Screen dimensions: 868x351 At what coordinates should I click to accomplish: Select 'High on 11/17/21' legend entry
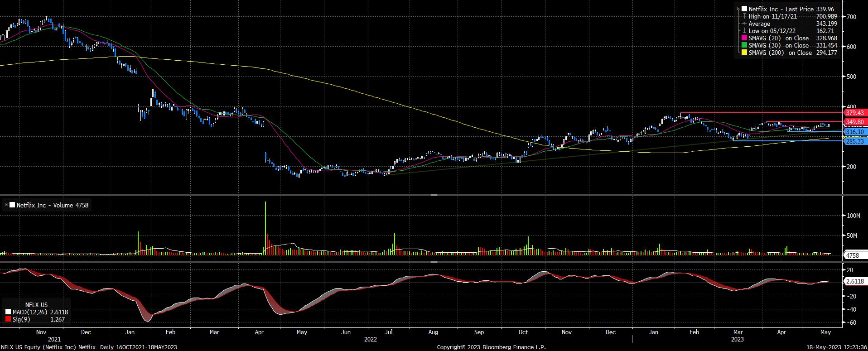click(x=773, y=16)
